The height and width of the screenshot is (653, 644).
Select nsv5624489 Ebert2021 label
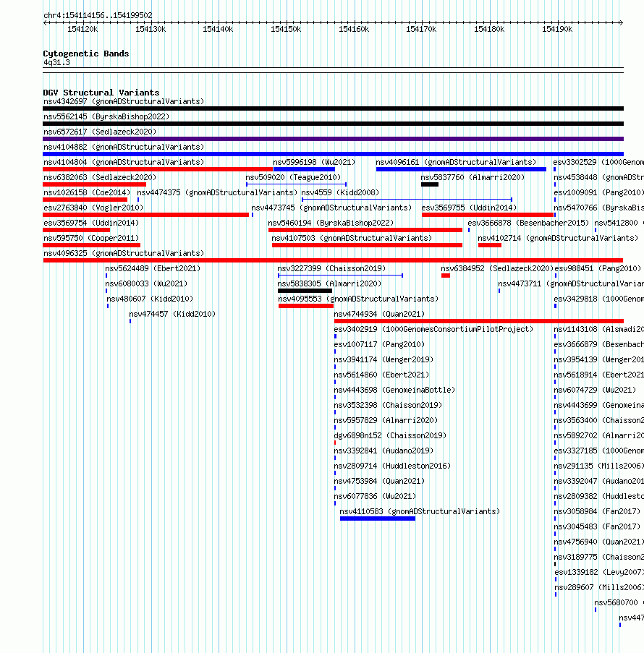point(153,268)
